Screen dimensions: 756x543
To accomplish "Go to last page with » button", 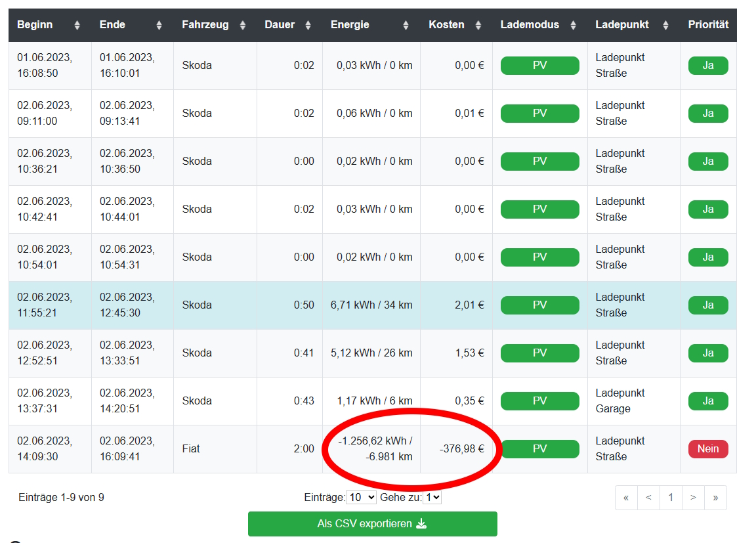I will pos(715,498).
